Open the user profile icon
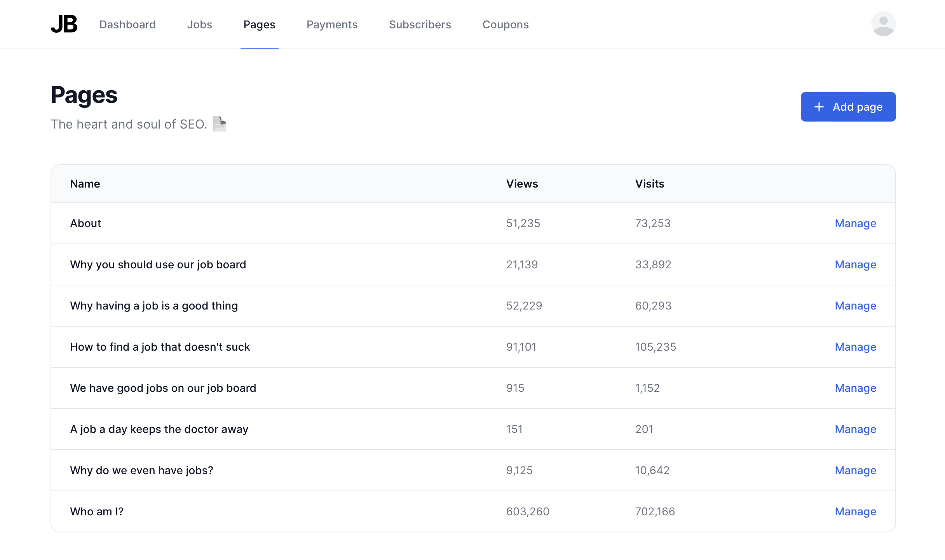Viewport: 945px width, 560px height. (883, 25)
